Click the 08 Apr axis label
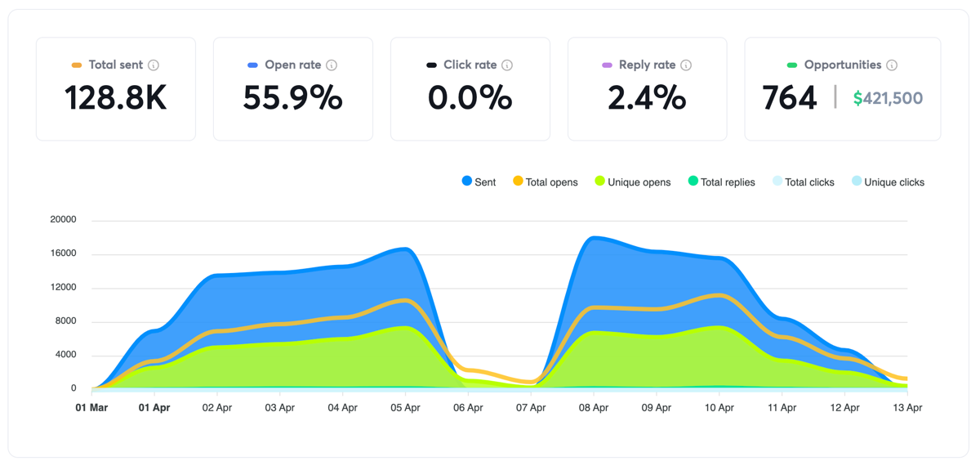This screenshot has width=980, height=466. point(594,407)
